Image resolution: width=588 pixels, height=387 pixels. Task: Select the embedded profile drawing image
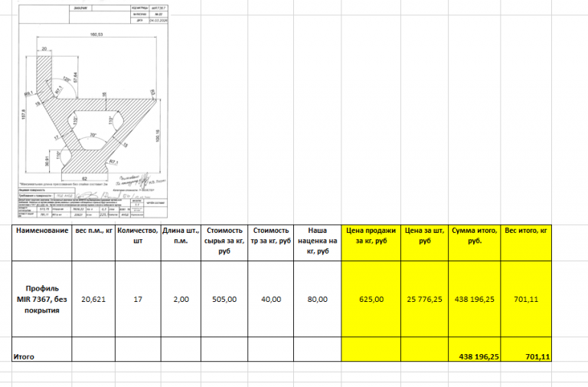point(93,111)
